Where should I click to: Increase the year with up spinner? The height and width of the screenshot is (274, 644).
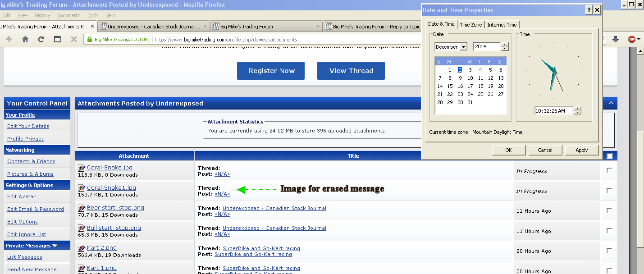(x=505, y=45)
